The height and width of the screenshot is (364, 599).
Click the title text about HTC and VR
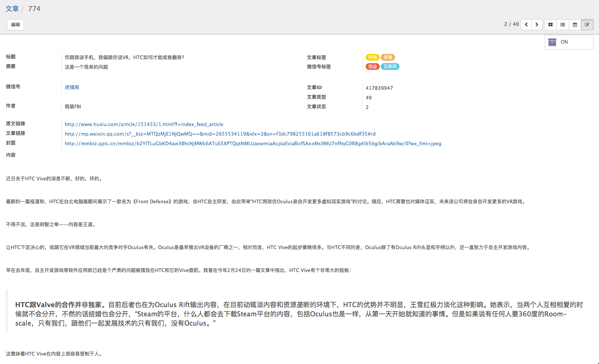coord(124,57)
